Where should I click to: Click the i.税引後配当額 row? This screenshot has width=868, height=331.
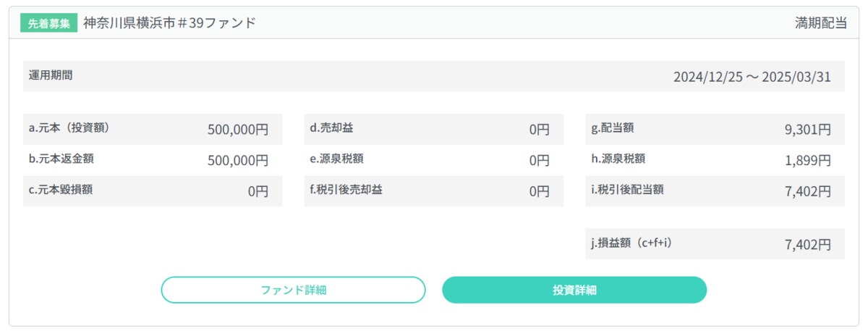click(x=715, y=191)
